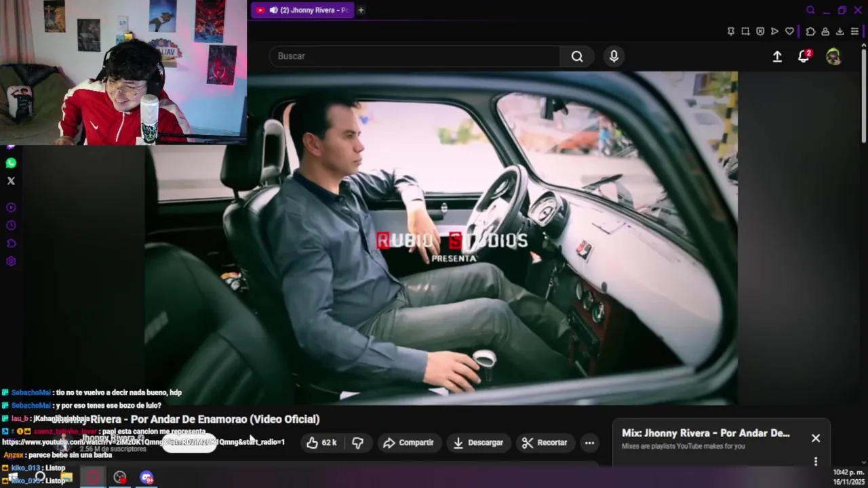Open the Easy Setup sliders icon

(854, 31)
